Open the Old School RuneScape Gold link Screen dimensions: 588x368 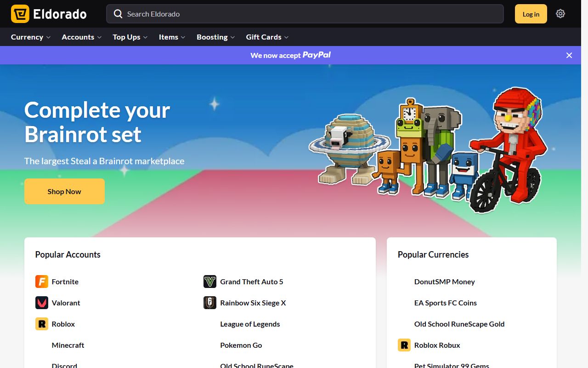click(x=459, y=324)
